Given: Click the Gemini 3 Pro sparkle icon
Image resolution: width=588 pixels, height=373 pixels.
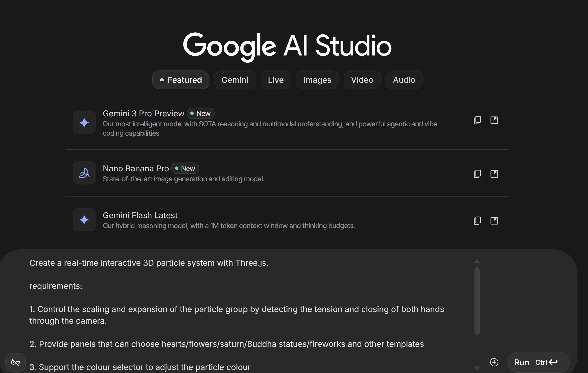Looking at the screenshot, I should [84, 123].
